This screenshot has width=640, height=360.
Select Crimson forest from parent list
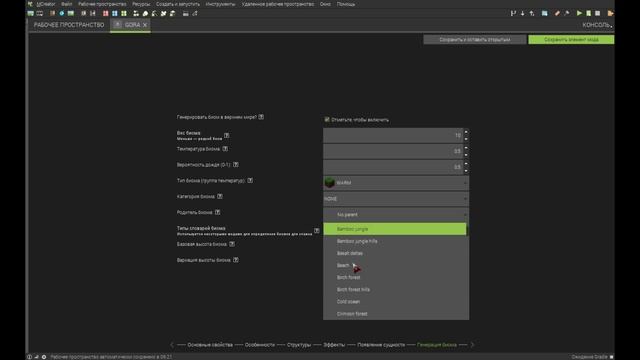pyautogui.click(x=395, y=313)
